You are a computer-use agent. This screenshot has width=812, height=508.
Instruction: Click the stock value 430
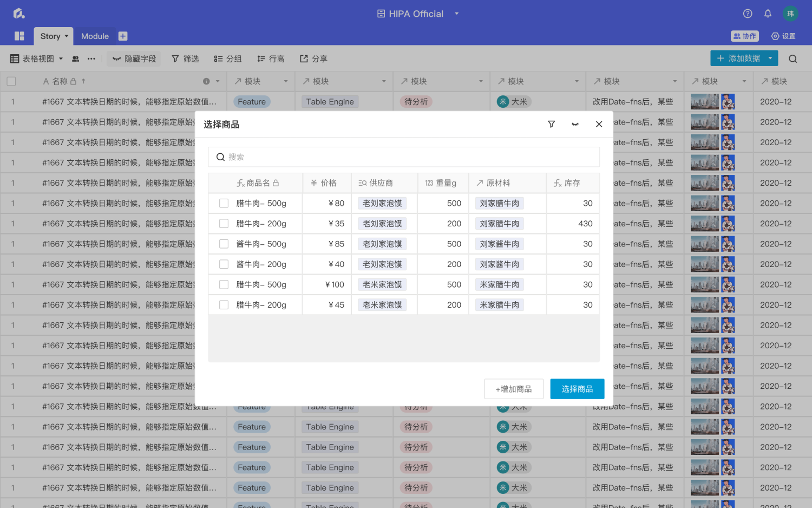(585, 224)
